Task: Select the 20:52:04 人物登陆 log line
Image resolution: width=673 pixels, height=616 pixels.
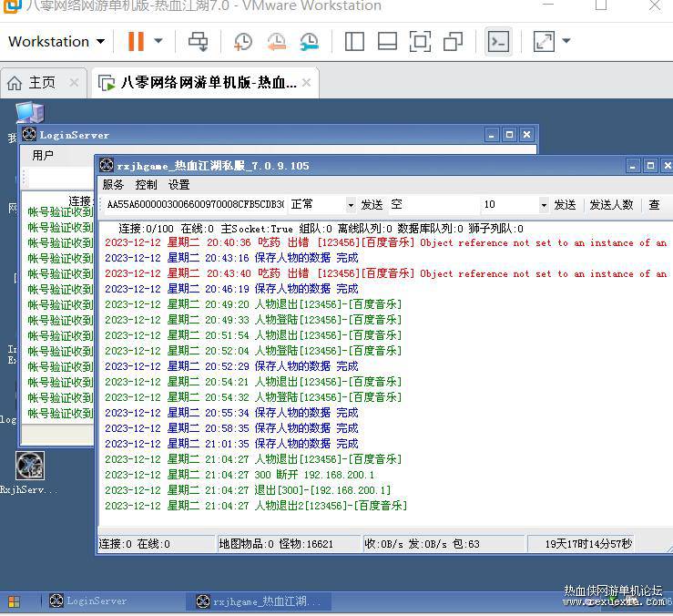Action: tap(253, 351)
